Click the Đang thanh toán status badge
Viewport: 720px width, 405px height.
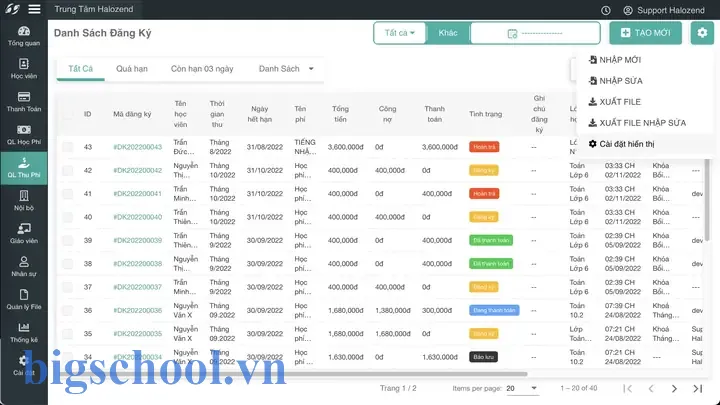[494, 310]
